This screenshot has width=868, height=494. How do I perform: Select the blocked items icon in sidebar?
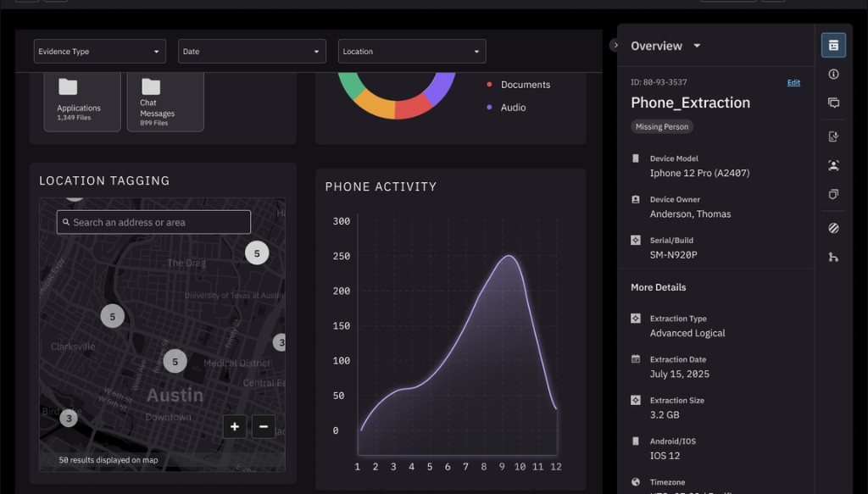(833, 227)
